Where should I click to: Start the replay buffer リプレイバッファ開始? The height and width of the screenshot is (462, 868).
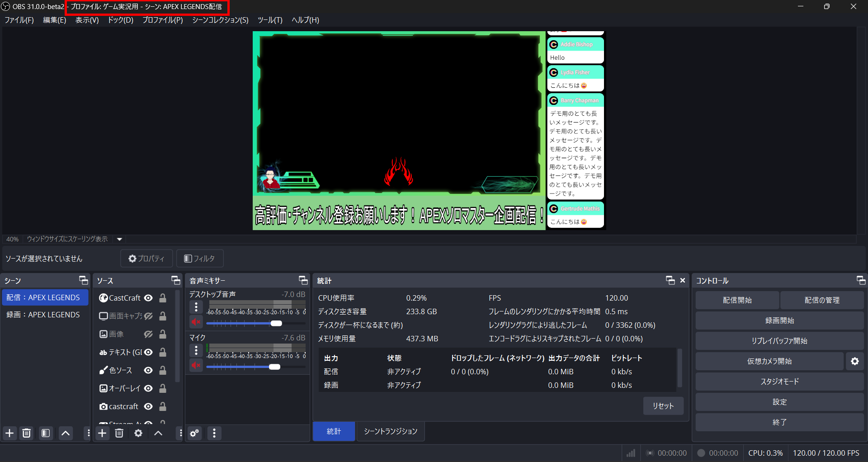(780, 341)
